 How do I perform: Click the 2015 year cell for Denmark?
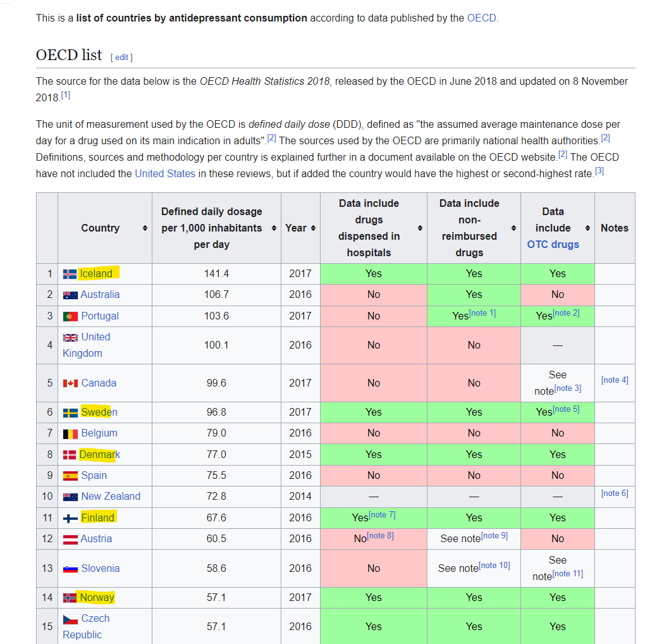[x=300, y=455]
